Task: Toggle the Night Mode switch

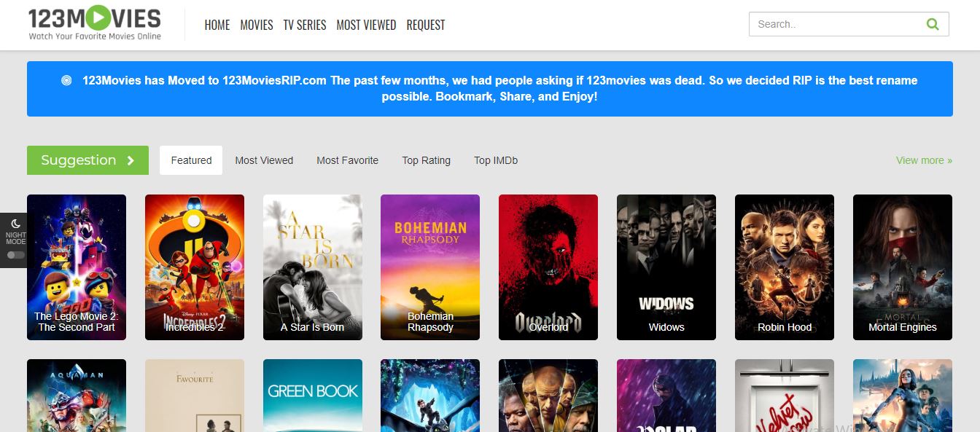Action: click(16, 255)
